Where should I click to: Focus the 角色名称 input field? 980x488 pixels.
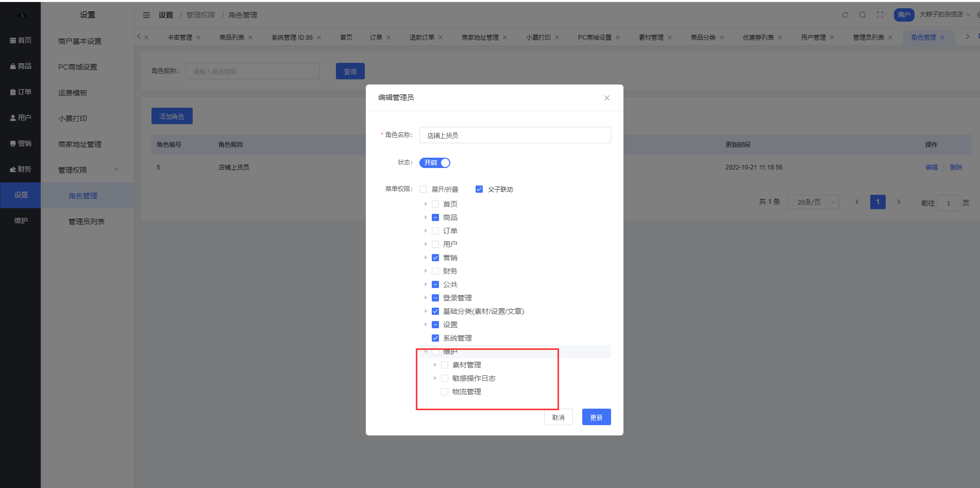(x=515, y=135)
